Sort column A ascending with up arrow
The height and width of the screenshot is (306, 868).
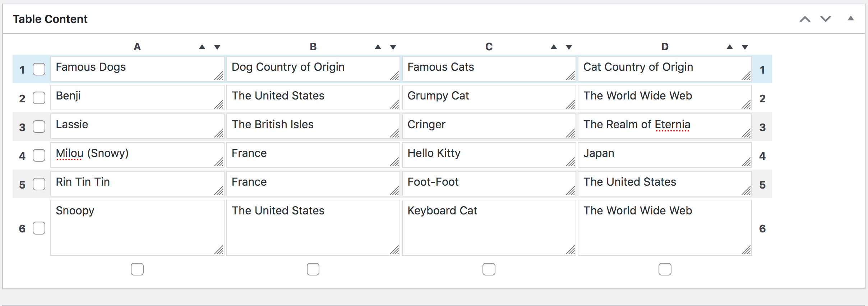pos(202,47)
